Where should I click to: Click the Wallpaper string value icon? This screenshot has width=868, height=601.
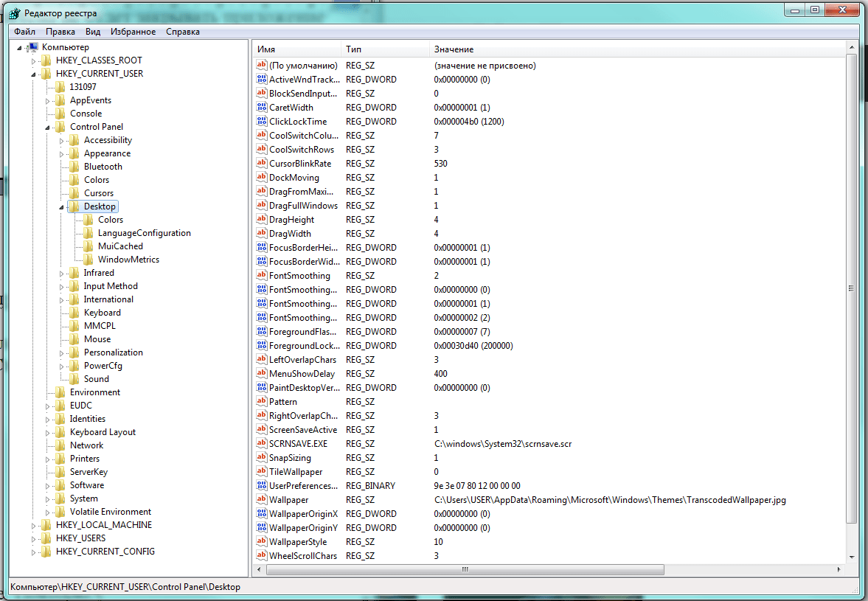click(261, 500)
